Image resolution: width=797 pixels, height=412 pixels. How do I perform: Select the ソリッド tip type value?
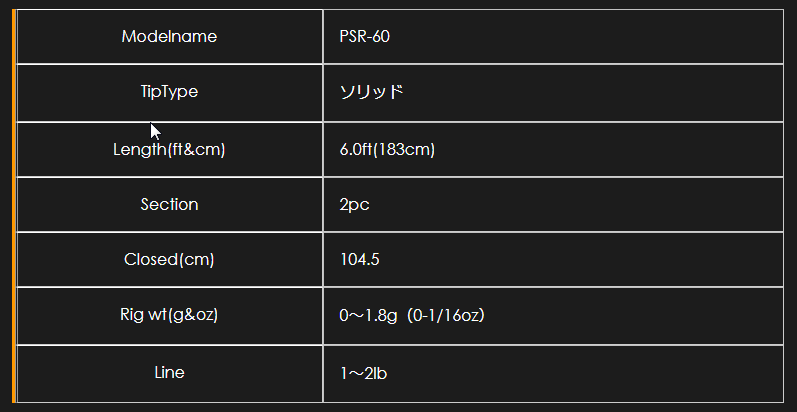point(371,92)
